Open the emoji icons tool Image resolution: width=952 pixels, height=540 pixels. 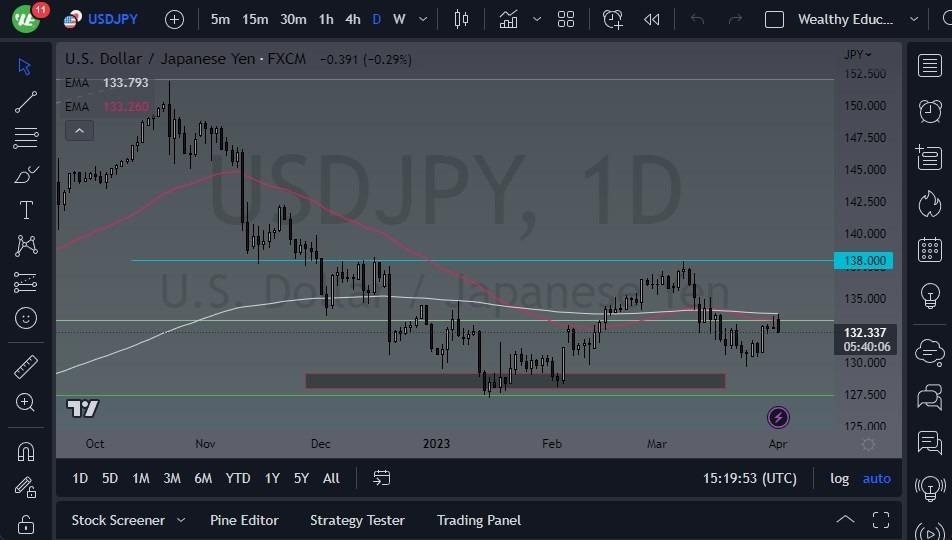pos(26,318)
